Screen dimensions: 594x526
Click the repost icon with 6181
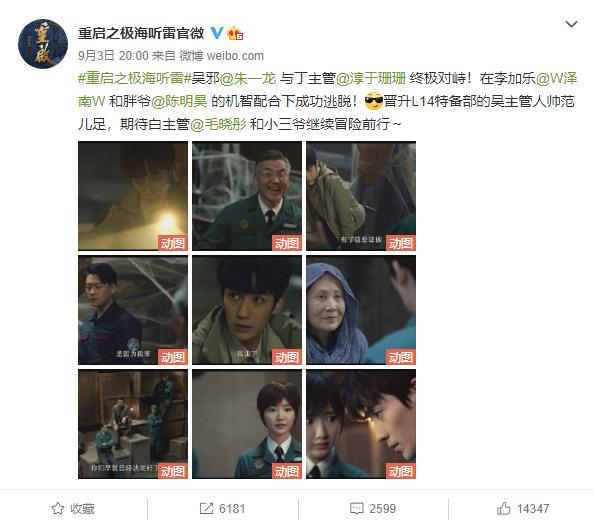(206, 508)
